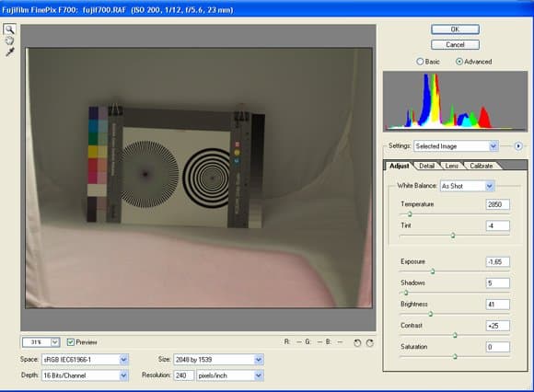The image size is (534, 392).
Task: Open the White Balance As Shot dropdown
Action: coord(467,186)
